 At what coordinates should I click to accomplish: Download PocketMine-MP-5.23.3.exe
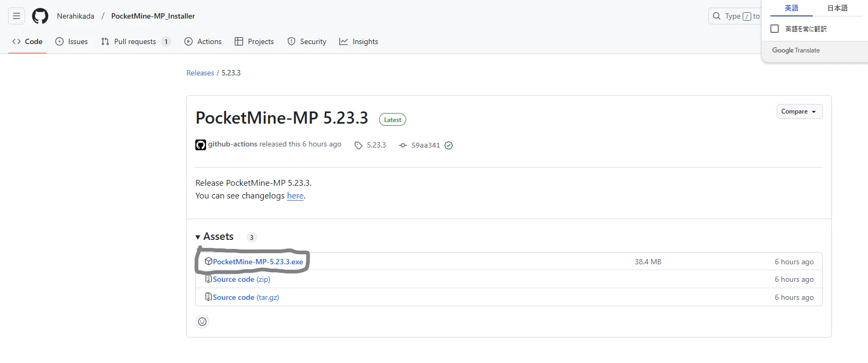pyautogui.click(x=258, y=262)
